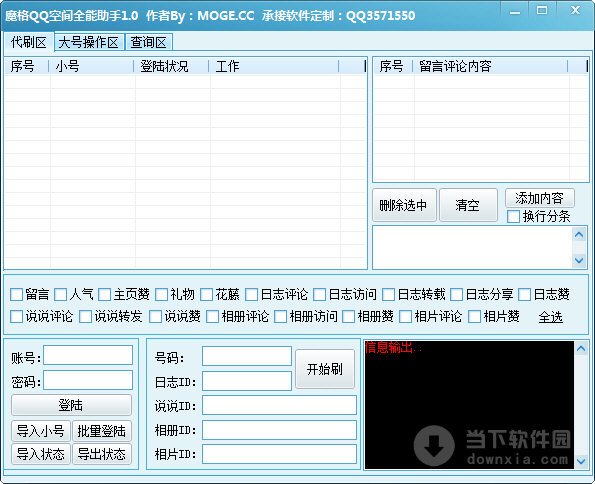Viewport: 595px width, 484px height.
Task: Toggle the 日志分享 checkbox
Action: 456,295
